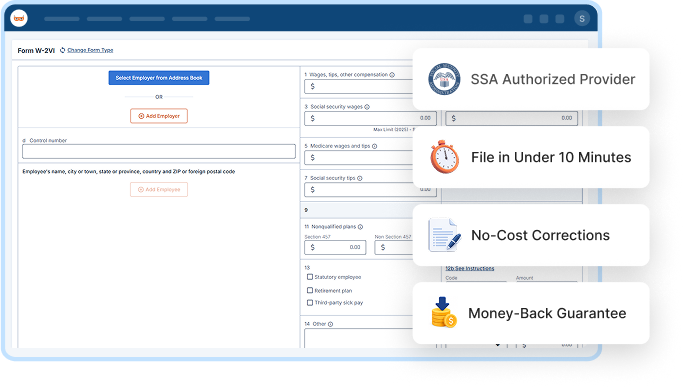The image size is (684, 387).
Task: Click the File in Under 10 Minutes text
Action: [551, 157]
